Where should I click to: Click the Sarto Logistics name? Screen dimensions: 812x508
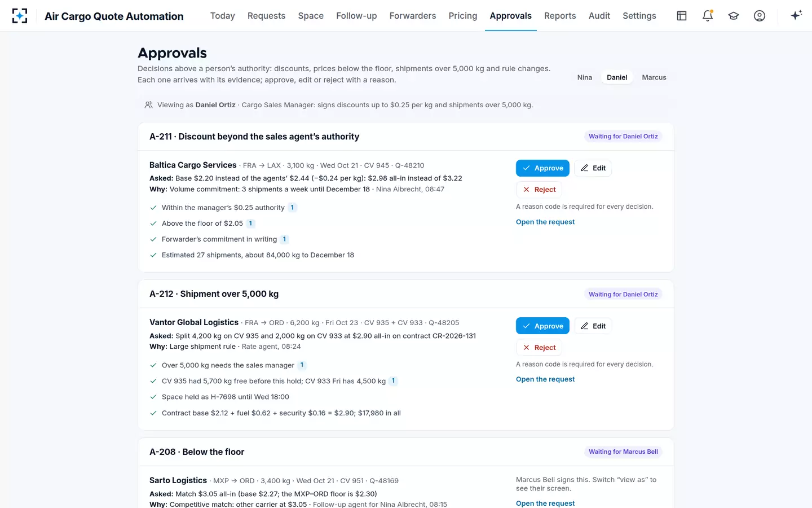point(178,480)
